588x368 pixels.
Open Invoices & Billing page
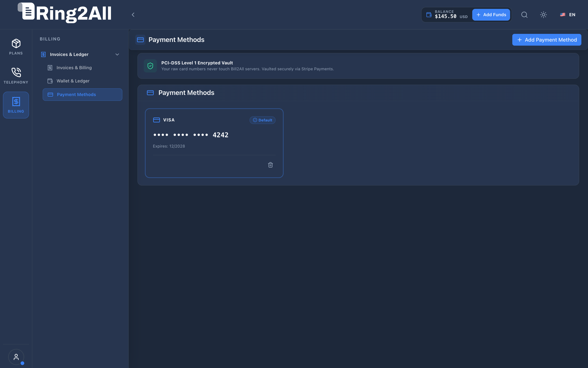(x=83, y=68)
